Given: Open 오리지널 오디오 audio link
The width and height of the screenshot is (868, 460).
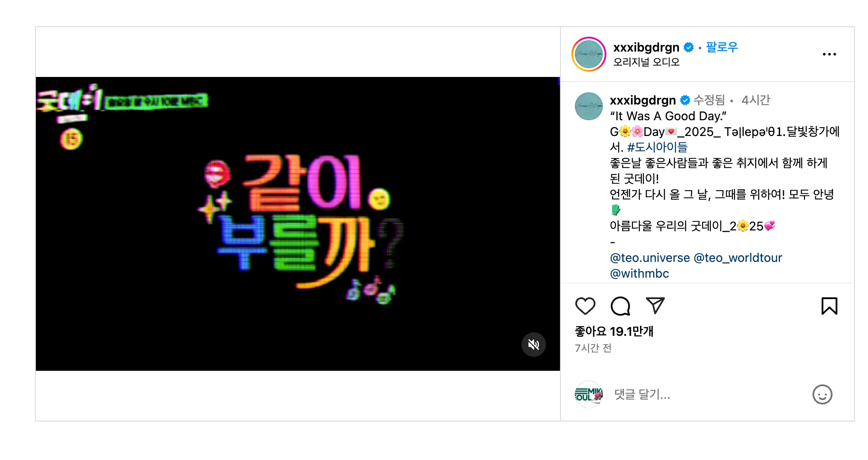Looking at the screenshot, I should (x=646, y=62).
